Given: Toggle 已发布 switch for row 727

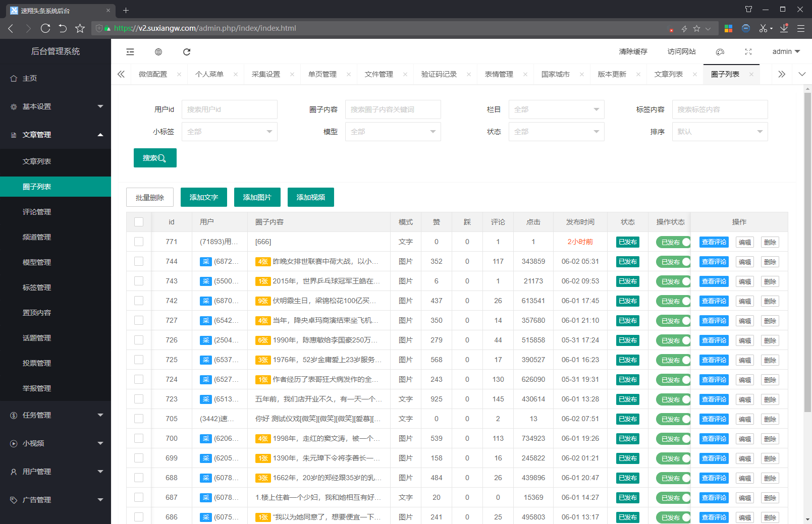Looking at the screenshot, I should (x=673, y=321).
